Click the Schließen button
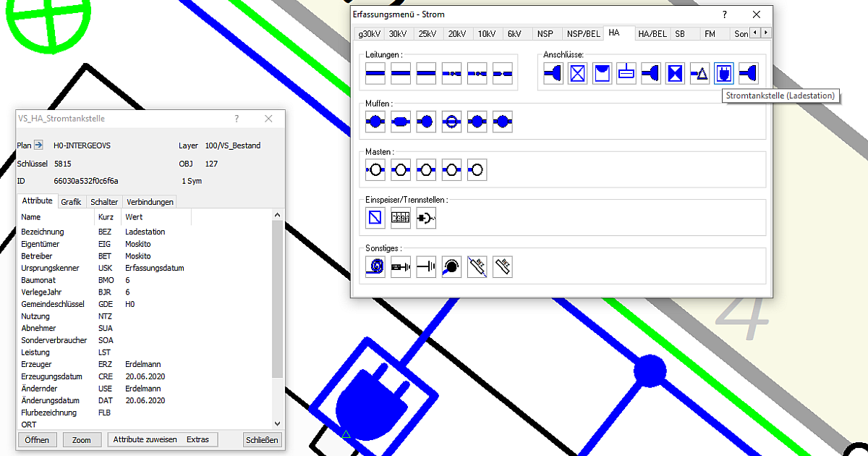 [x=262, y=439]
